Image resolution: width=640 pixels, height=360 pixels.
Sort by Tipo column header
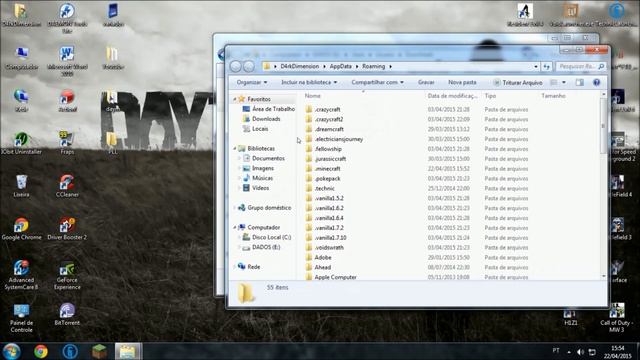point(490,96)
